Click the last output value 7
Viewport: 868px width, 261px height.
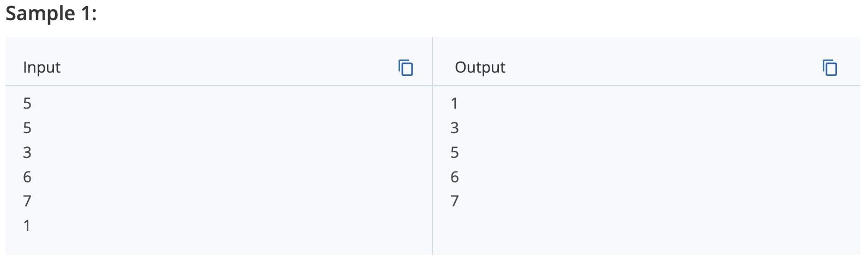[455, 201]
